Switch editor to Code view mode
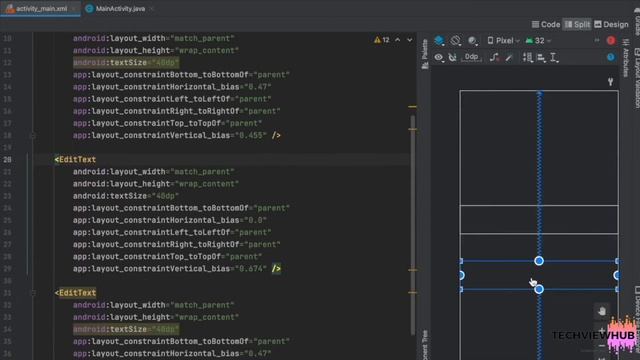The height and width of the screenshot is (360, 640). 545,24
